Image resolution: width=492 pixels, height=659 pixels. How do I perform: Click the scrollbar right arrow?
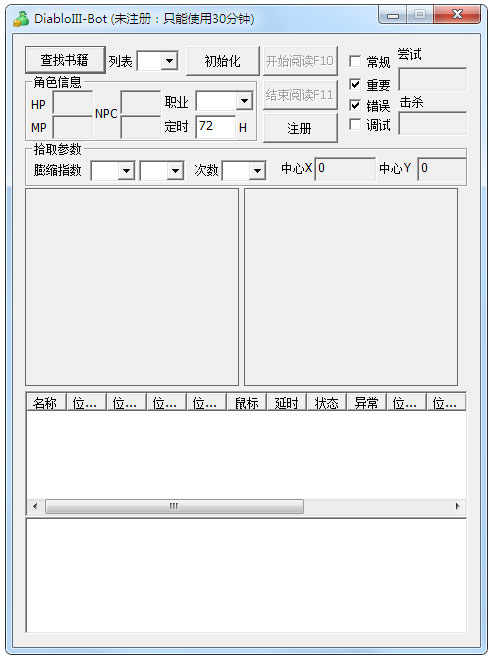click(458, 506)
